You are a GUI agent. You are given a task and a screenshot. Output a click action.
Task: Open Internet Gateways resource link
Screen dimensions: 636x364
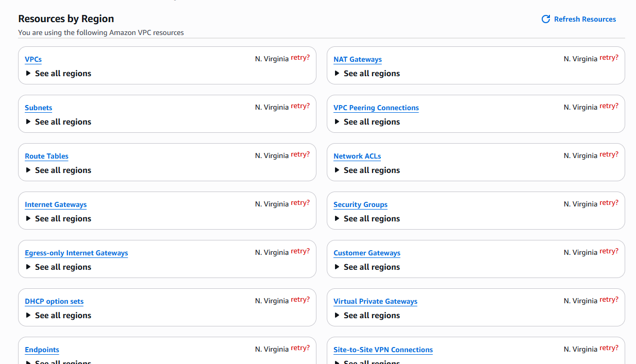point(56,204)
